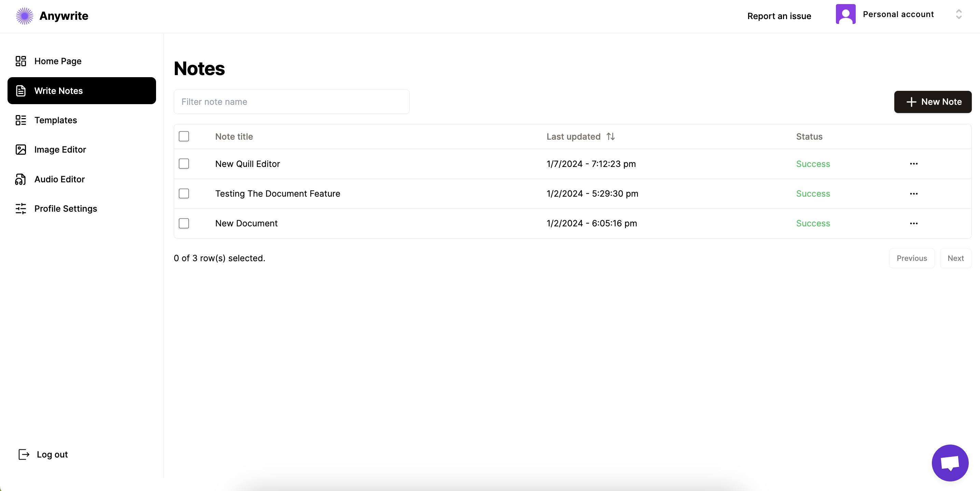Click the Report an issue link
The height and width of the screenshot is (491, 980).
pos(779,16)
